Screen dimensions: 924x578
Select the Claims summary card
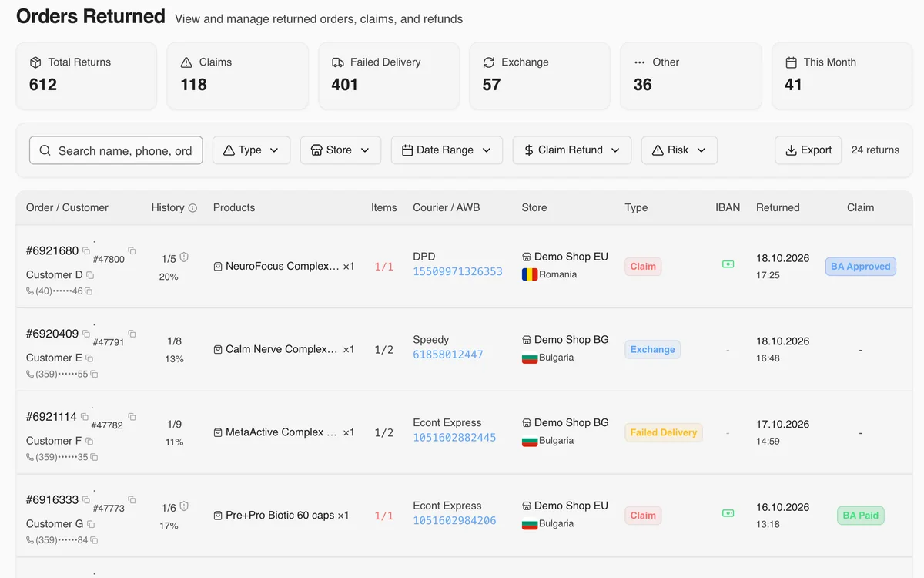point(237,76)
